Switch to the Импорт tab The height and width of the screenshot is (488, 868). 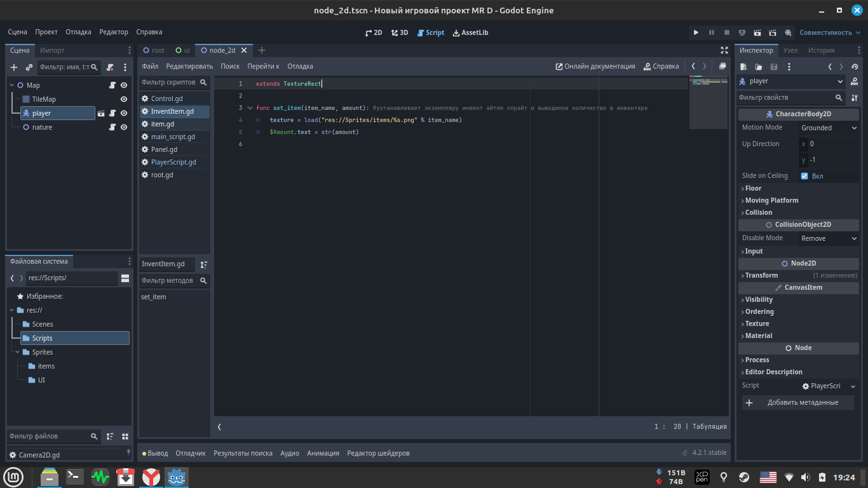coord(52,50)
